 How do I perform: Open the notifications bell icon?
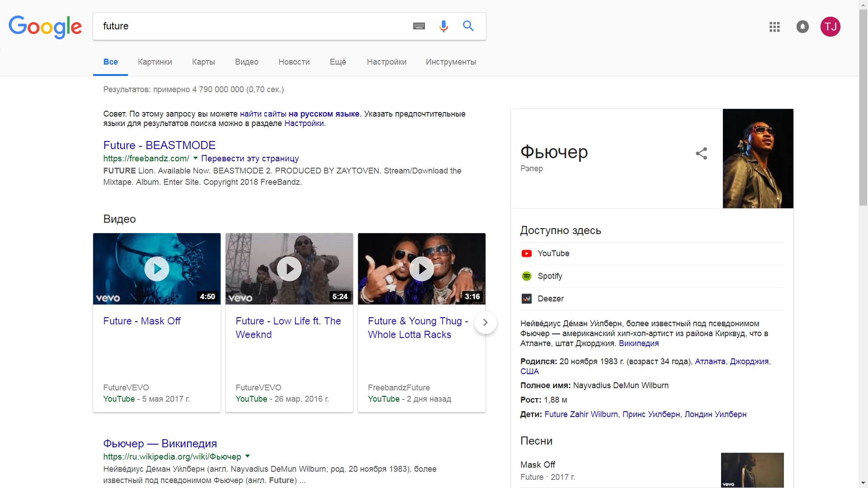tap(802, 27)
